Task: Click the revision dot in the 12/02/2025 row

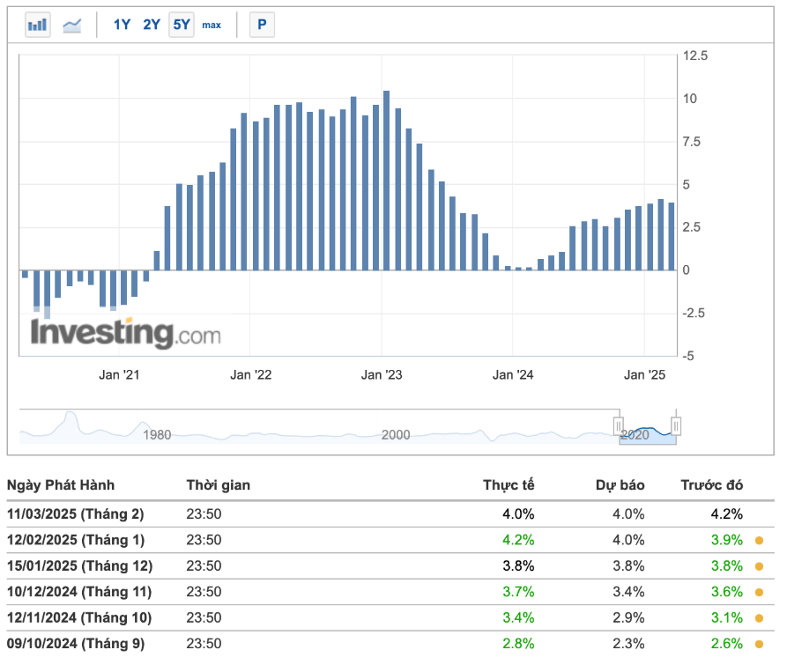Action: [x=759, y=541]
